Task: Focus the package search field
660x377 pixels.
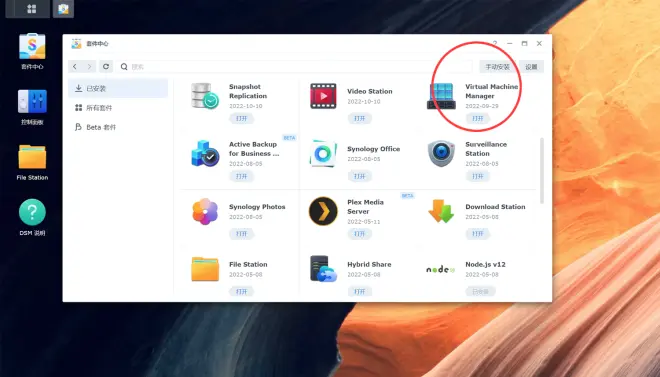Action: [295, 66]
